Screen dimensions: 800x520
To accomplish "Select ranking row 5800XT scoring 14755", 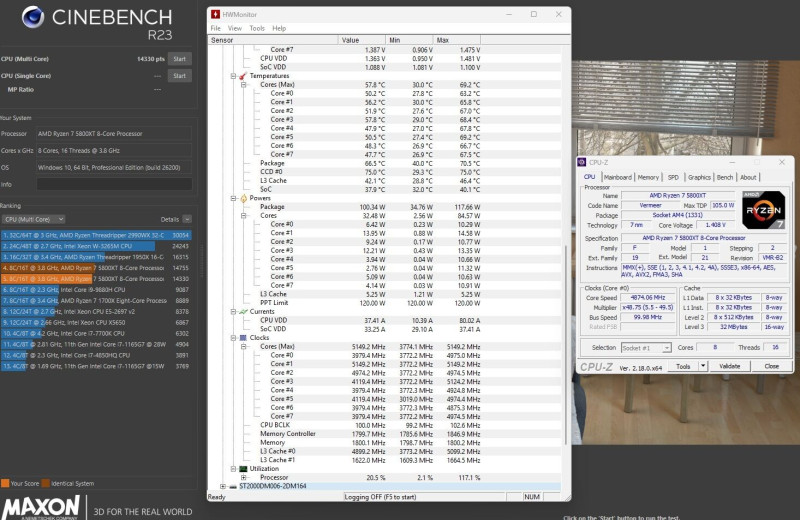I will point(96,268).
